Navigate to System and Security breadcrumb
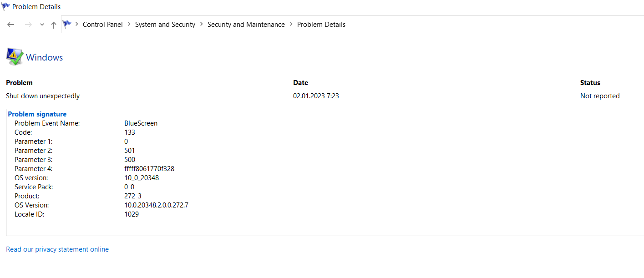644x278 pixels. click(165, 24)
